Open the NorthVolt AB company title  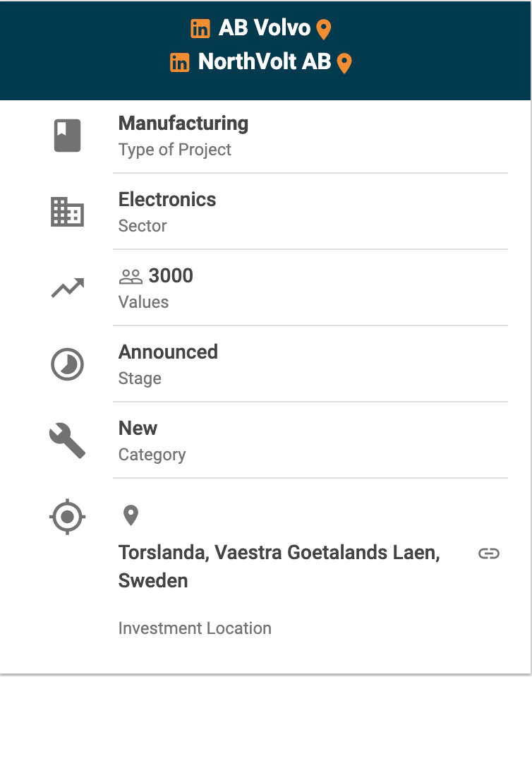coord(265,62)
